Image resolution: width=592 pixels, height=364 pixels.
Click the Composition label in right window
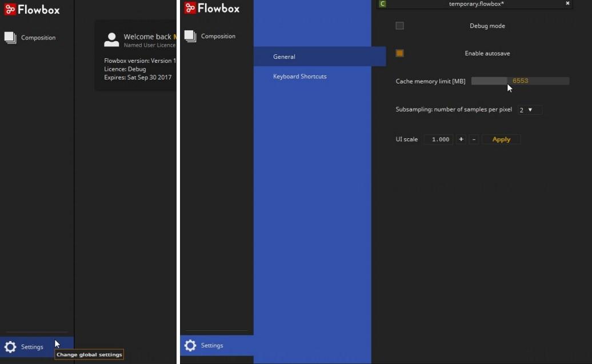[x=218, y=36]
